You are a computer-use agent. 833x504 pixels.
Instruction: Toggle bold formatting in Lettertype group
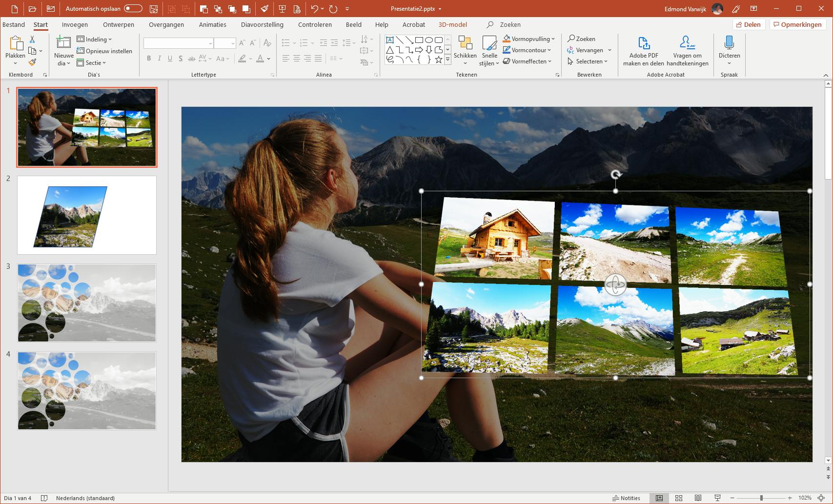149,59
